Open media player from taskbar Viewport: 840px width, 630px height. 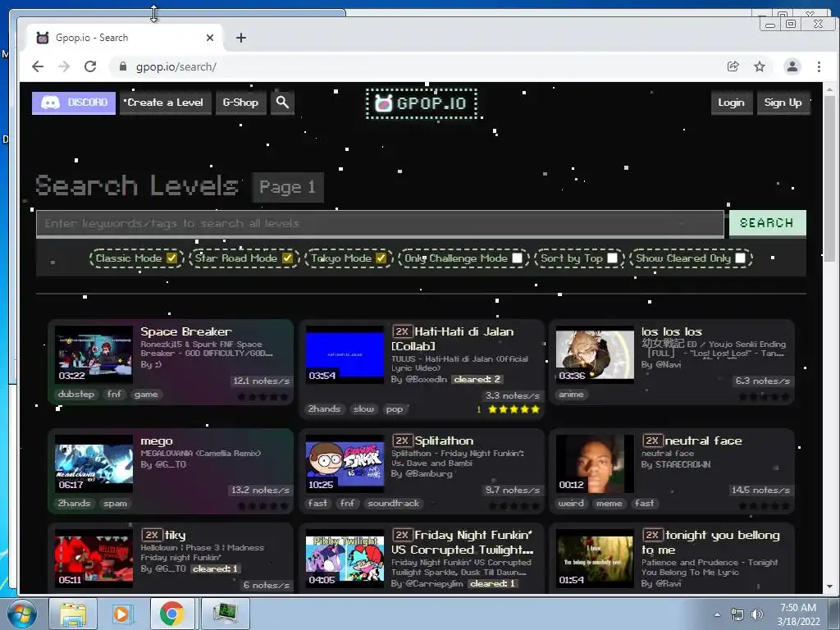(x=121, y=614)
